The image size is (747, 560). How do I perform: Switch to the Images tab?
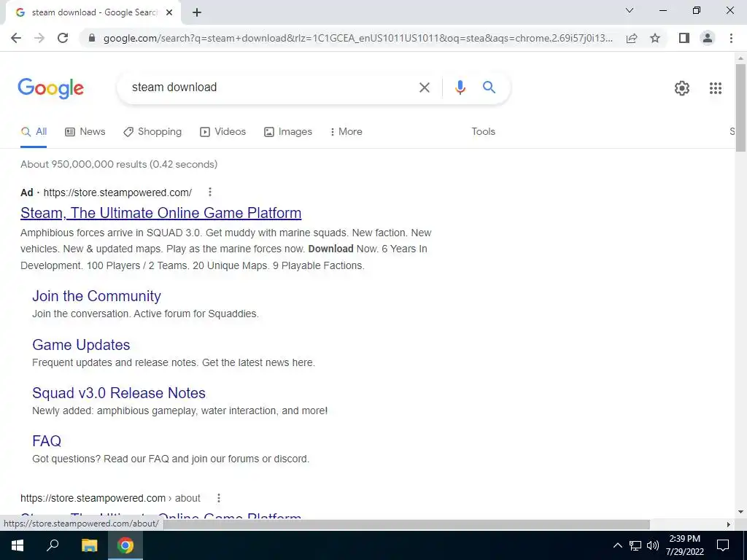287,132
